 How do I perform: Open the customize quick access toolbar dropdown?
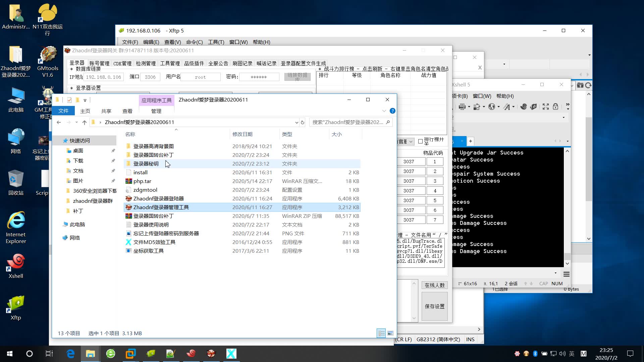point(85,100)
